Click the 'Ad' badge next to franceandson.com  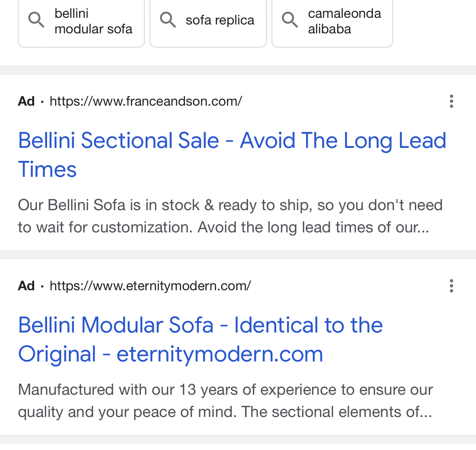click(26, 101)
